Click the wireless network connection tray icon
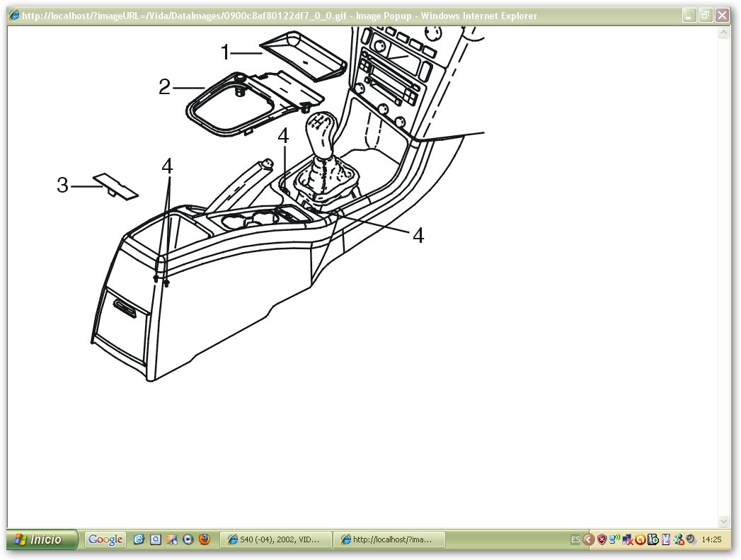 [614, 539]
